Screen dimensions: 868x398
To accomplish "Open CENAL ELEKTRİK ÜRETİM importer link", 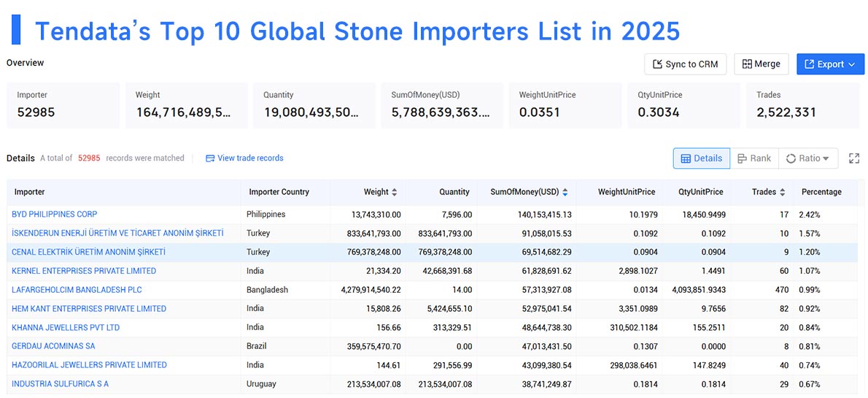I will tap(88, 252).
